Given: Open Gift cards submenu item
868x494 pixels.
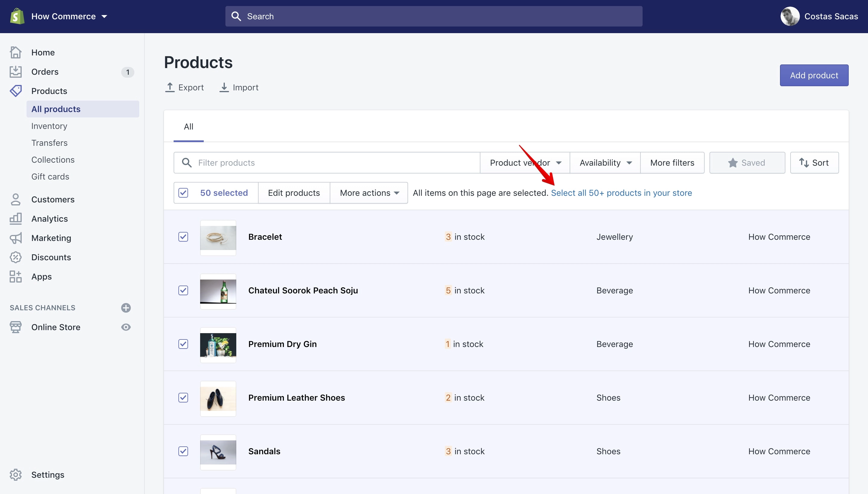Looking at the screenshot, I should tap(50, 177).
